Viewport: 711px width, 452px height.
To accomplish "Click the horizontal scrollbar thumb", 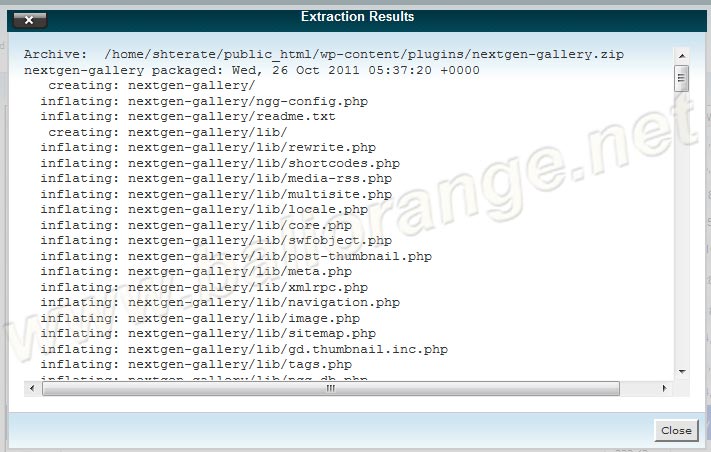I will (330, 389).
